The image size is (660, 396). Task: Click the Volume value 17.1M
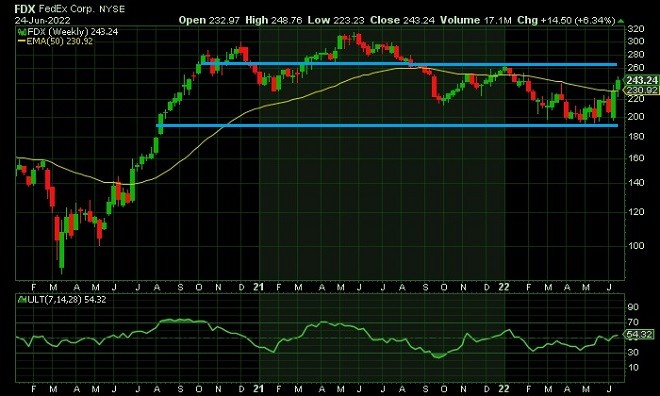point(498,20)
